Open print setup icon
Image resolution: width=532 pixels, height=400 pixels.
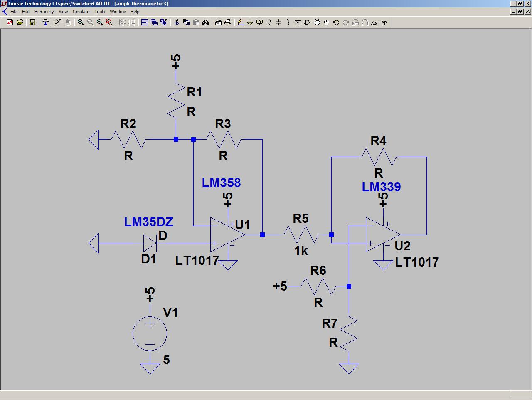tap(218, 22)
